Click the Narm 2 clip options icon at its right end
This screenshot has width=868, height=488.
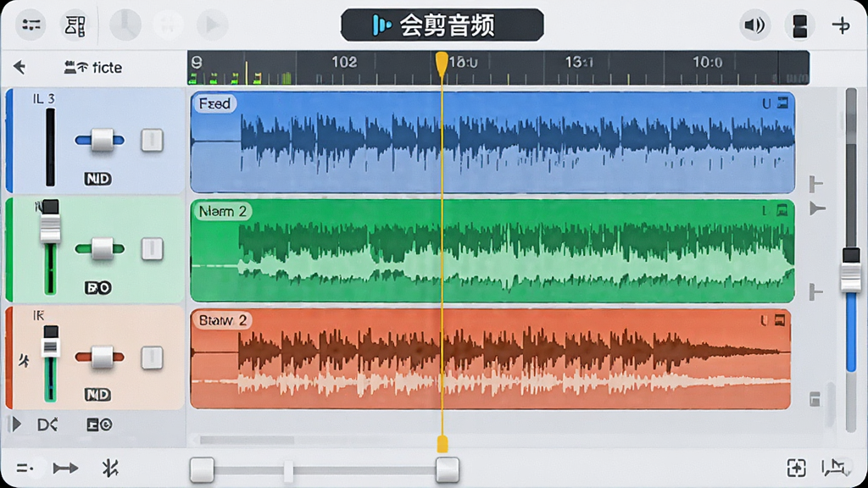(782, 210)
